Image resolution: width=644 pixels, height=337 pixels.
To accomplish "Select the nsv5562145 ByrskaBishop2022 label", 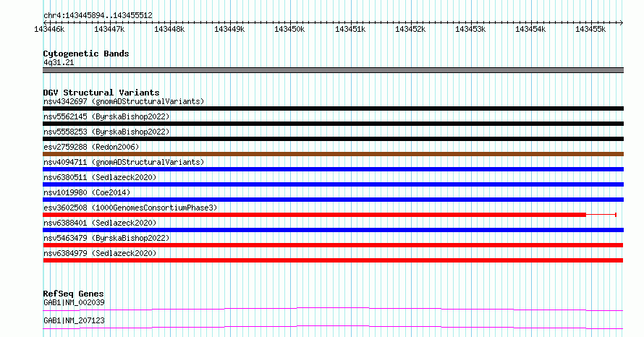I will click(x=106, y=116).
